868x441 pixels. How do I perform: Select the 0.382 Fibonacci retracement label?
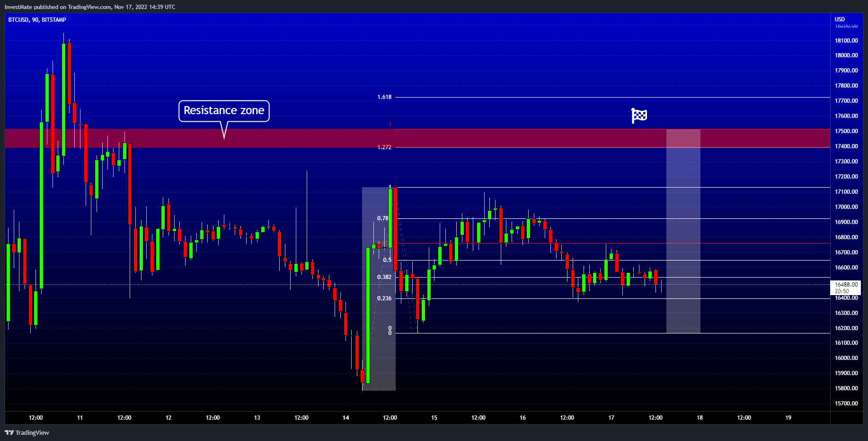pos(384,277)
